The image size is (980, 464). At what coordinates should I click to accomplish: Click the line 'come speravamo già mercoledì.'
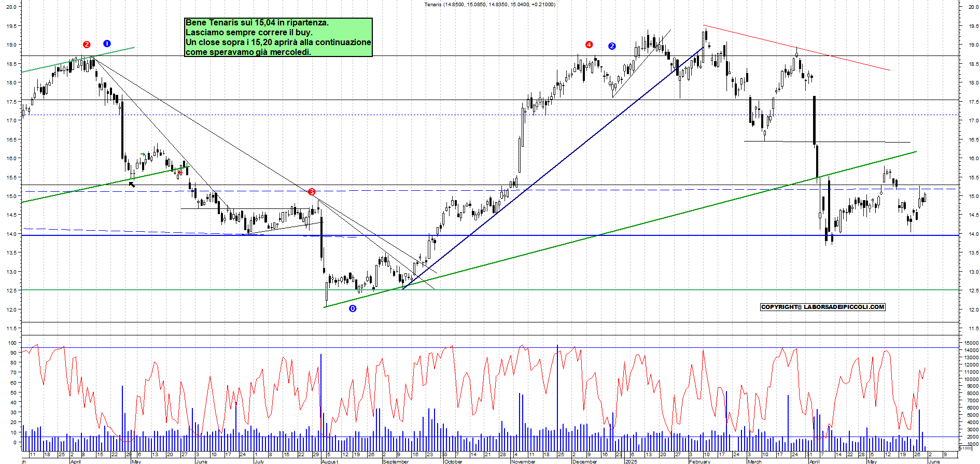pos(248,52)
